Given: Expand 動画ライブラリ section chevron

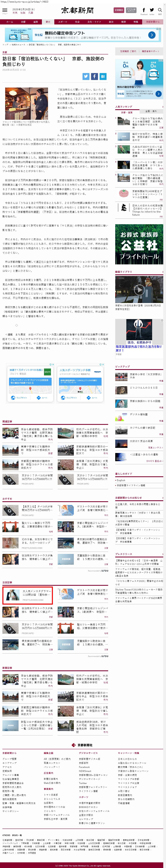Looking at the screenshot, I should [x=163, y=272].
